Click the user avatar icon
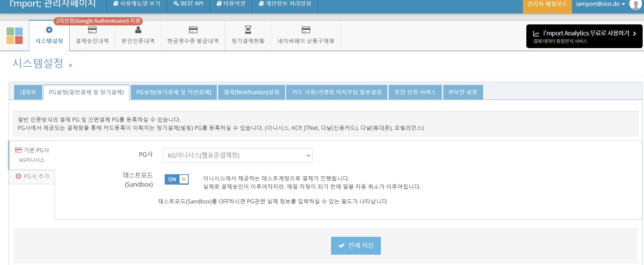The height and width of the screenshot is (265, 644). (x=635, y=4)
